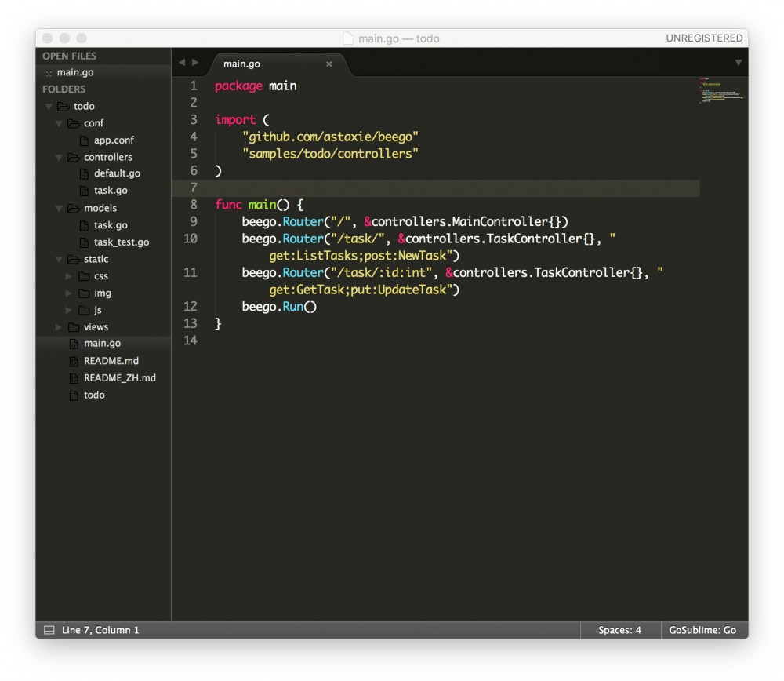Click "func" keyword on line 8
Viewport: 784px width, 681px height.
click(x=228, y=205)
